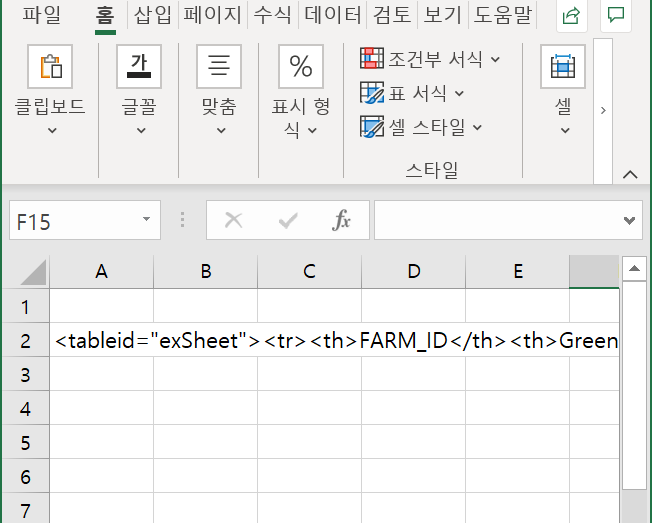Open the comments speech bubble icon
Image resolution: width=652 pixels, height=523 pixels.
616,15
